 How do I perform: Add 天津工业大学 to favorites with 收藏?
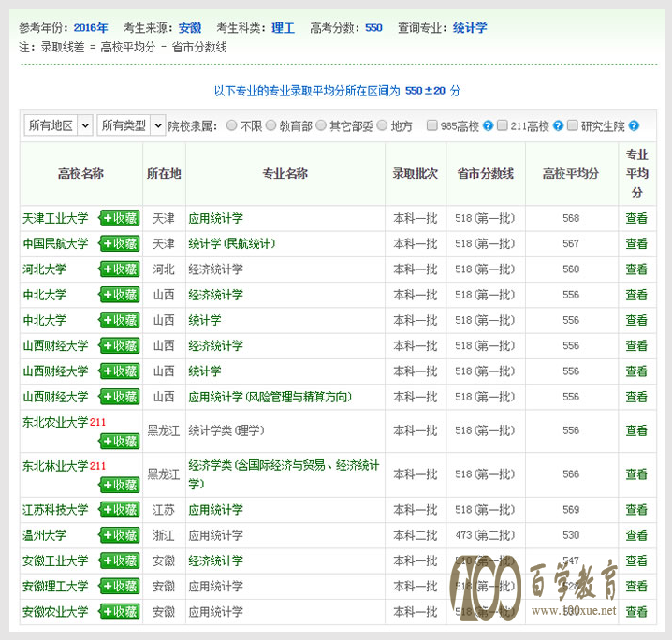pos(120,218)
